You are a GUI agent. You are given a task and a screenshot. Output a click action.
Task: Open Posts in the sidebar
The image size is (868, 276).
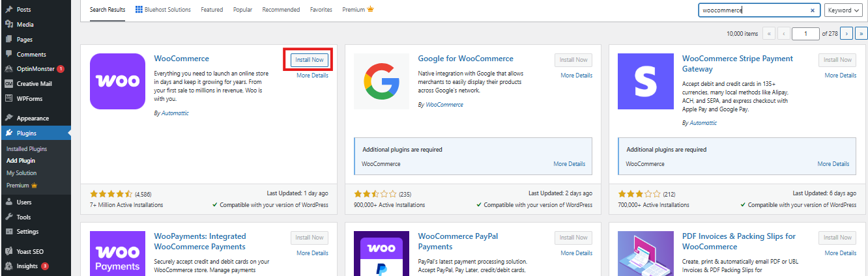point(23,10)
